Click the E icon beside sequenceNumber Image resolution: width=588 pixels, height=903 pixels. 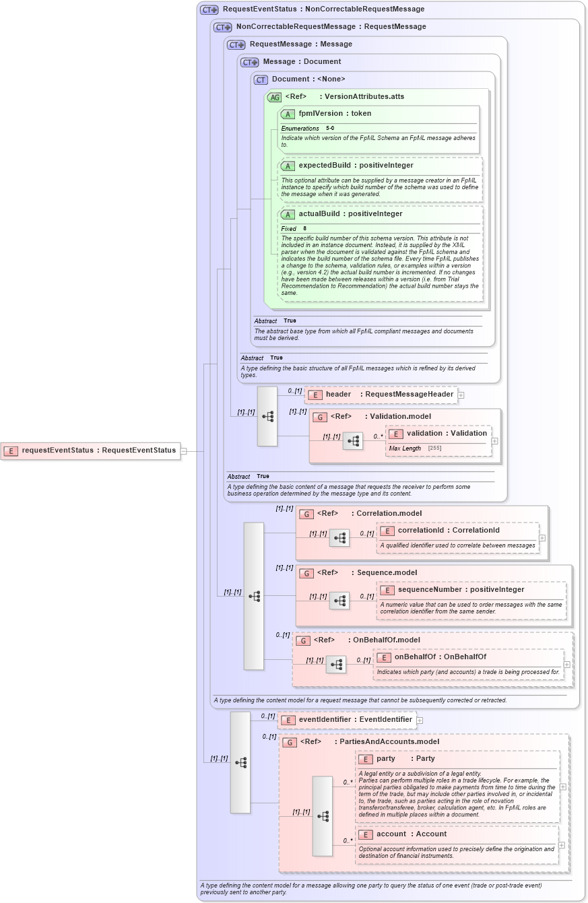pos(387,590)
